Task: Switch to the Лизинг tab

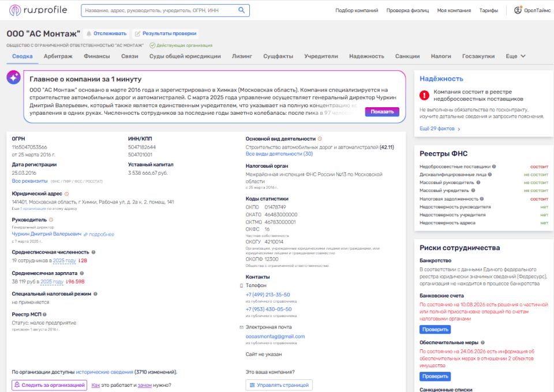Action: pyautogui.click(x=242, y=56)
